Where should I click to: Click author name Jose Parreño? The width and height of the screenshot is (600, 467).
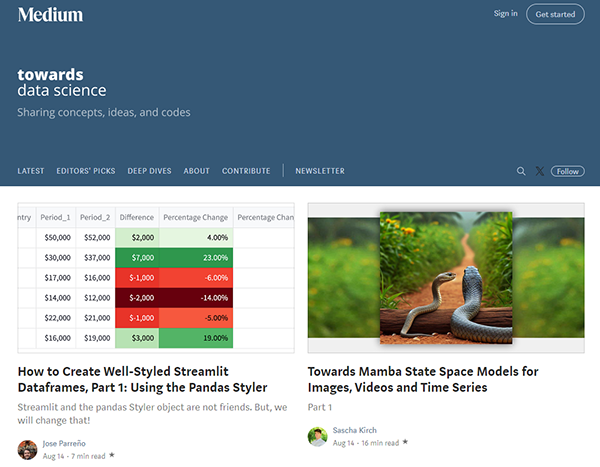64,443
